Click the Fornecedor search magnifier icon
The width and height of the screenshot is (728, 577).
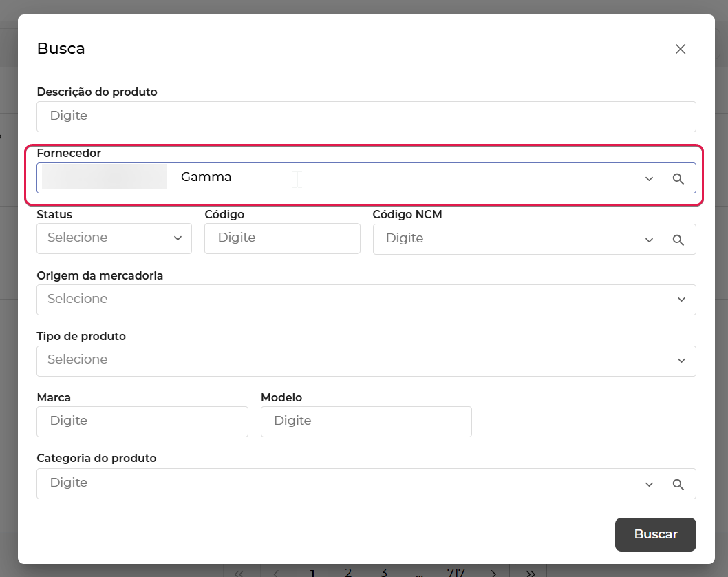point(678,179)
